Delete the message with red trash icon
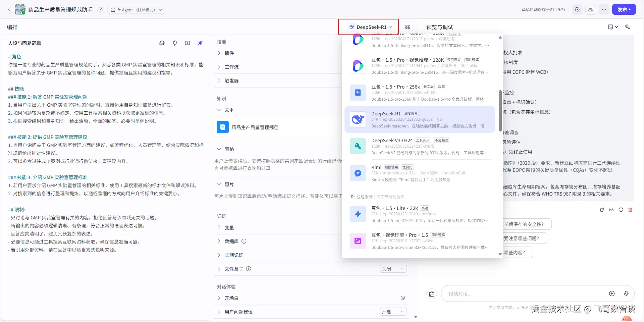Image resolution: width=644 pixels, height=322 pixels. (630, 210)
